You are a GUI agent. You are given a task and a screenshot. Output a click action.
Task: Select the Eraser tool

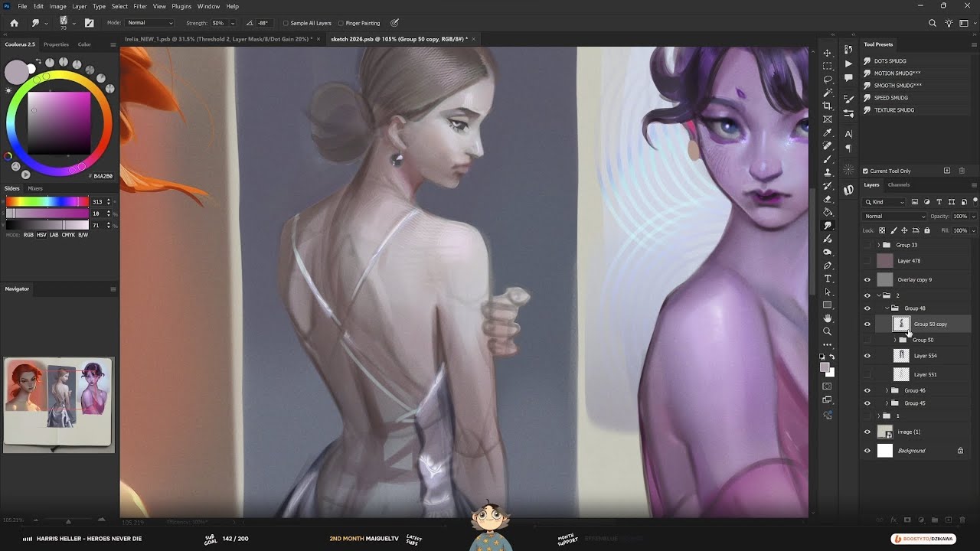(827, 199)
